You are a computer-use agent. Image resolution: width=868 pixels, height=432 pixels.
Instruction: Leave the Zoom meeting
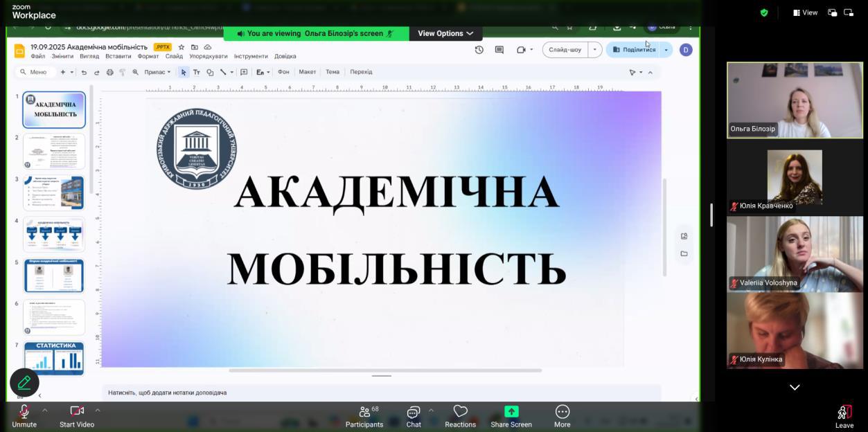[844, 416]
